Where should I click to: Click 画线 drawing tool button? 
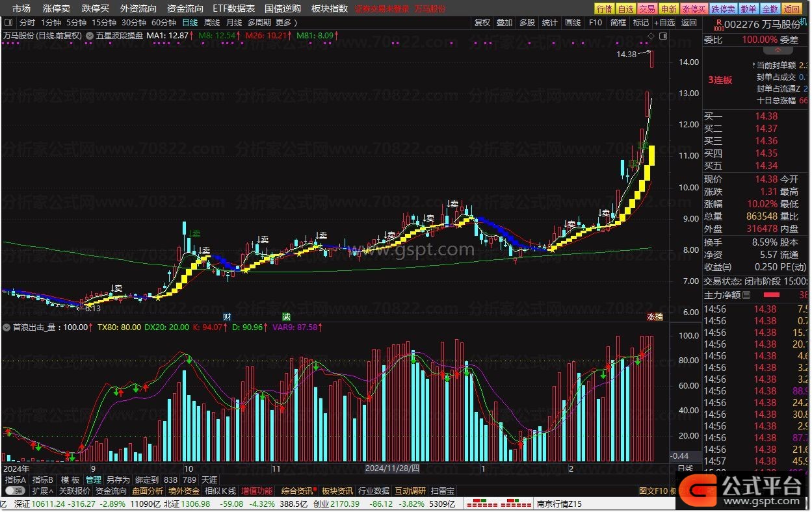click(573, 22)
